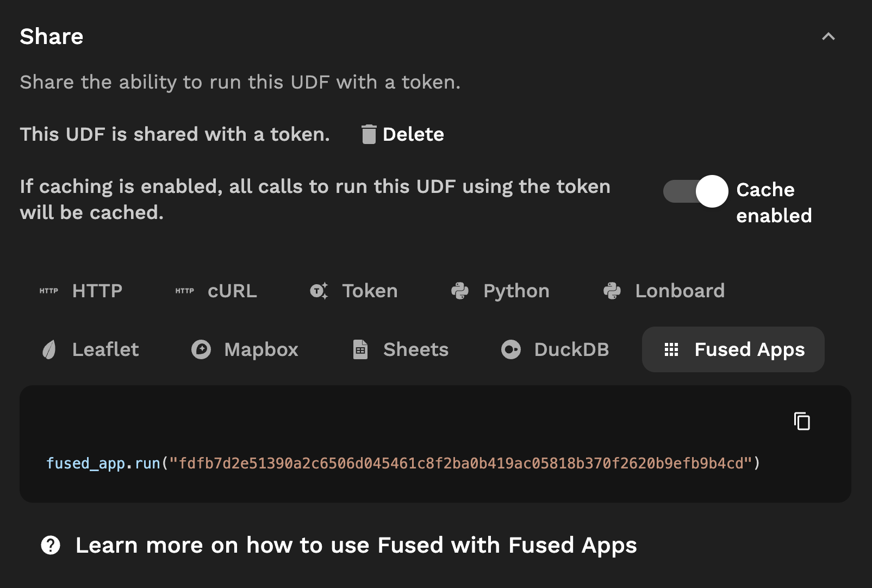Open Learn more about Fused Apps link

356,545
